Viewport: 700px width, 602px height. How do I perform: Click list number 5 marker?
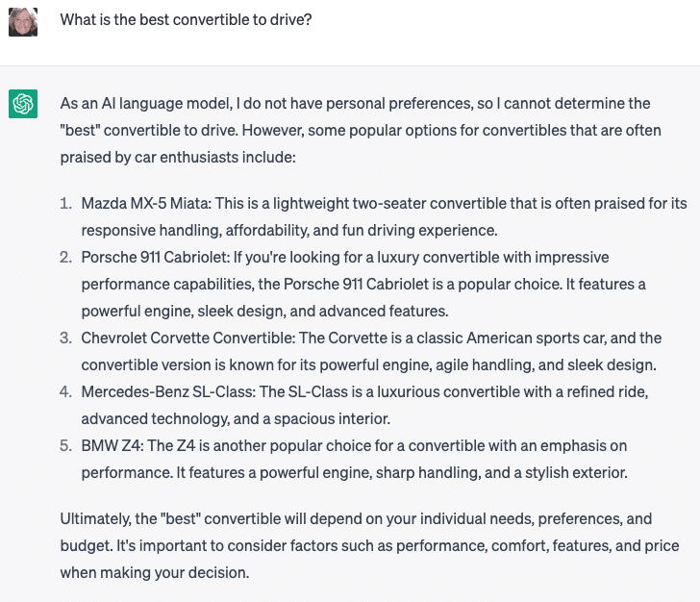point(65,445)
